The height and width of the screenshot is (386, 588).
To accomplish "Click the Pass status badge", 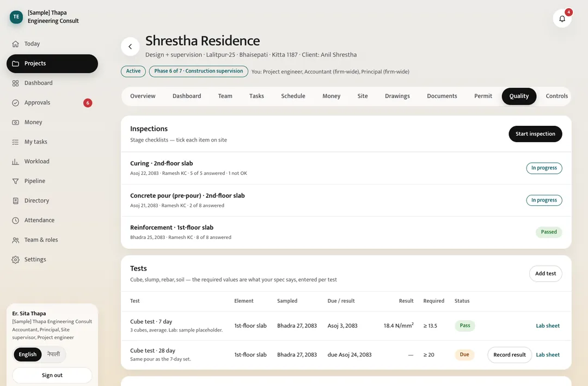I will [464, 326].
